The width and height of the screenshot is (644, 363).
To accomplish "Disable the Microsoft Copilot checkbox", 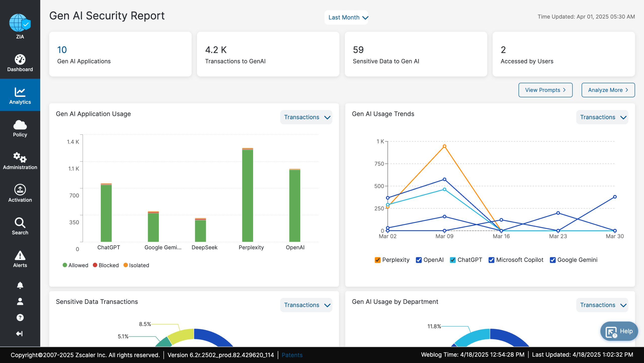I will (491, 260).
